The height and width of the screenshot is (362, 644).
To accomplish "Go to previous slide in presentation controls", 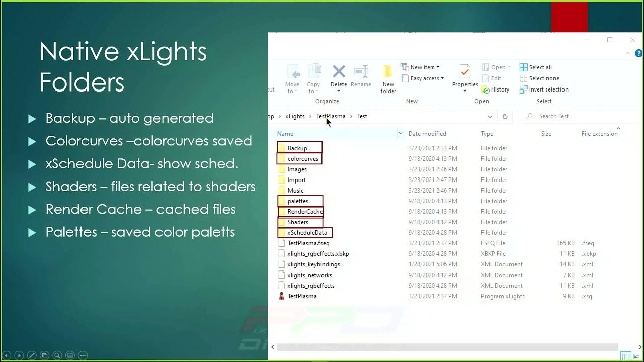I will 7,355.
